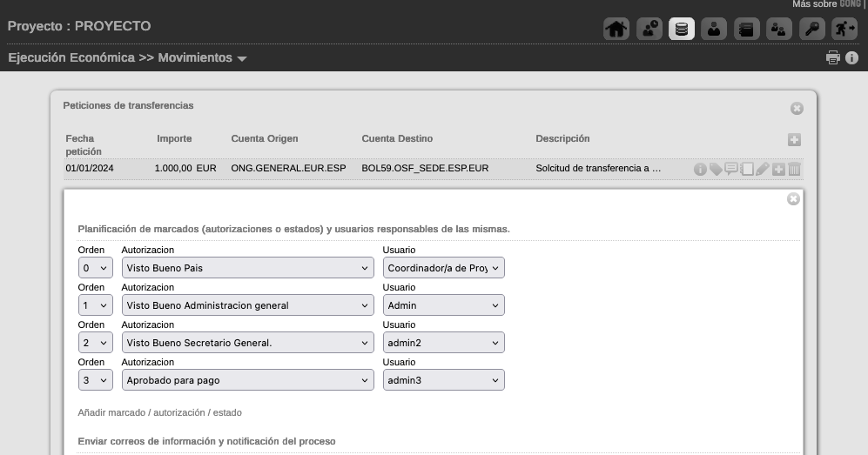Log out via the running man exit icon
The height and width of the screenshot is (455, 868).
pos(844,29)
